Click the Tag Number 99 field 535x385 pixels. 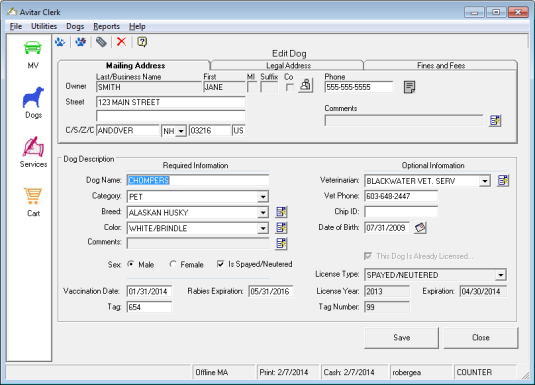coord(387,307)
